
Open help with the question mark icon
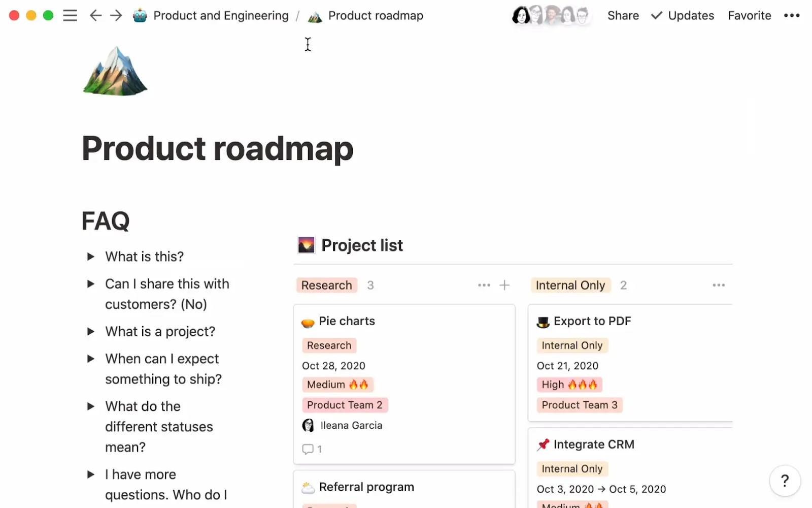[x=785, y=481]
